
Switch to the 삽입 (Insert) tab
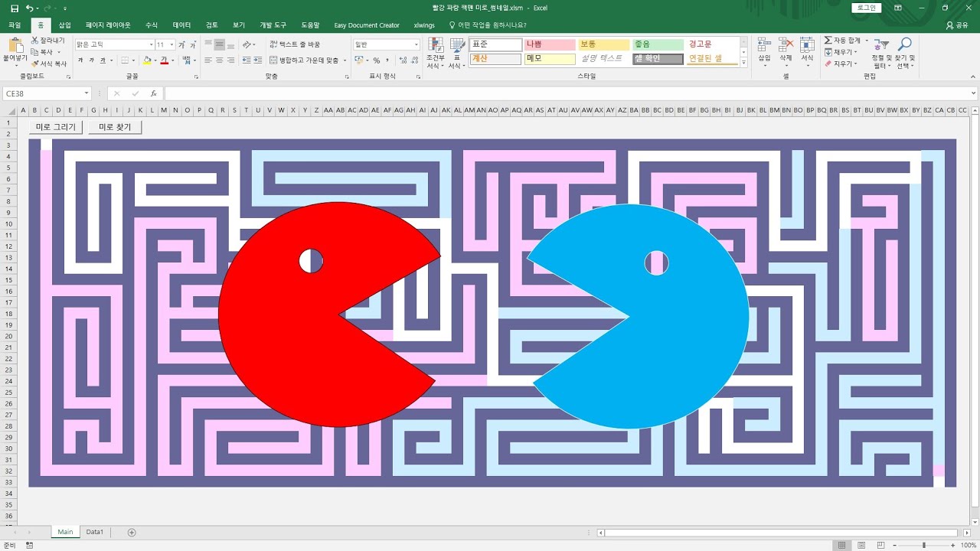pyautogui.click(x=65, y=25)
